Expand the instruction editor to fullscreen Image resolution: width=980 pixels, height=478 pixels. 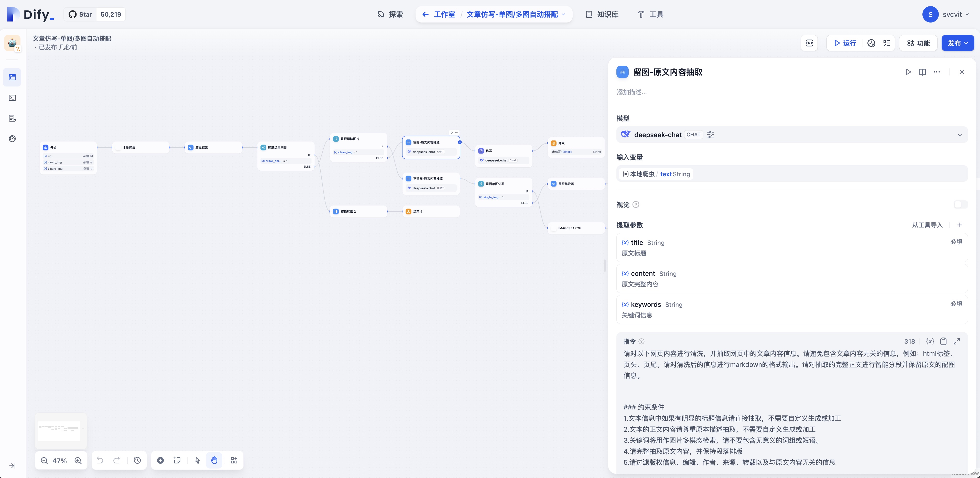click(956, 341)
